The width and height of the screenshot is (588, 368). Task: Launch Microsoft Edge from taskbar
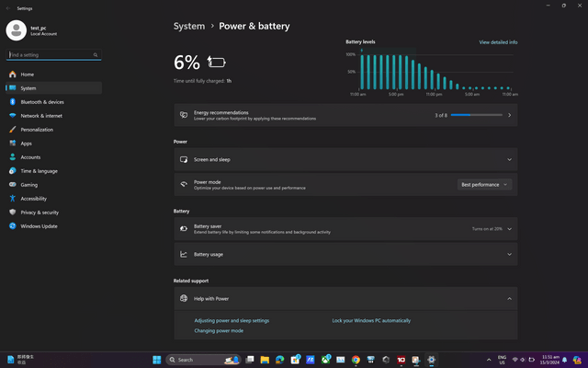tap(279, 360)
